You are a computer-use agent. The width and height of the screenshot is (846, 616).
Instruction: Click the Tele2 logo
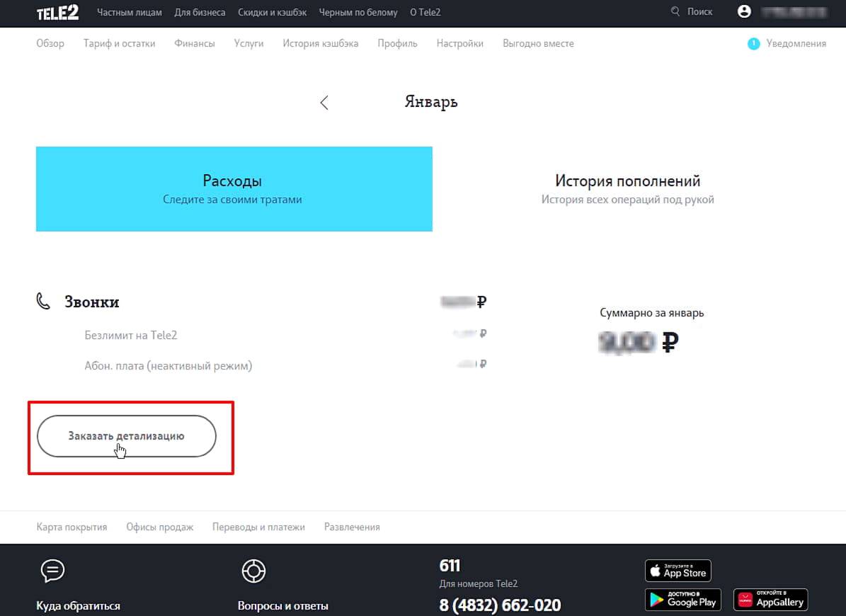[x=57, y=13]
